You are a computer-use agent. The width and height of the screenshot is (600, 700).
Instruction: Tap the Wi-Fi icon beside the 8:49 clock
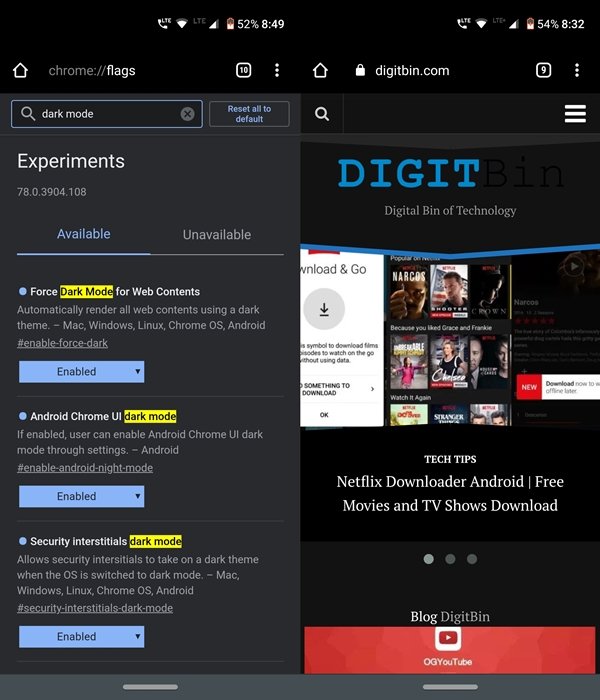coord(182,23)
